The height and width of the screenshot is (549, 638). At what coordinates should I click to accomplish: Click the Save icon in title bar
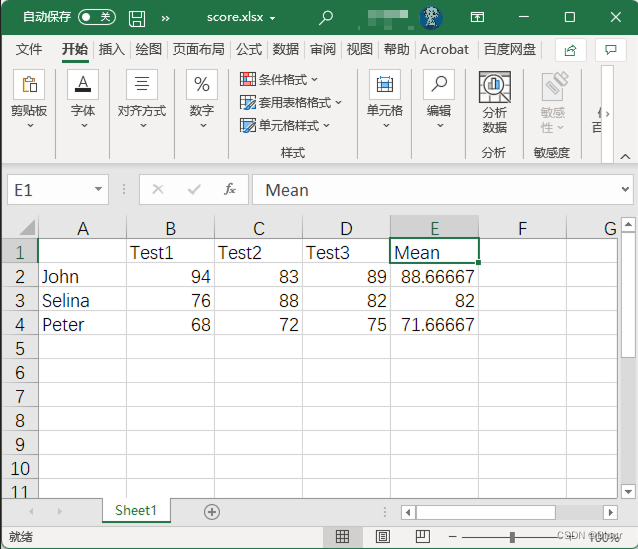[137, 18]
